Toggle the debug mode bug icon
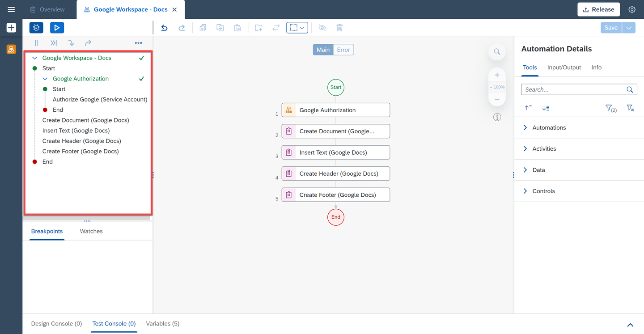The image size is (644, 334). coord(36,28)
